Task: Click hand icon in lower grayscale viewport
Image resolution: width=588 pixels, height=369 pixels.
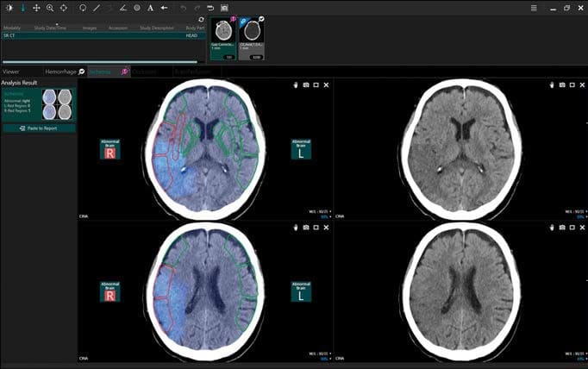Action: click(552, 228)
